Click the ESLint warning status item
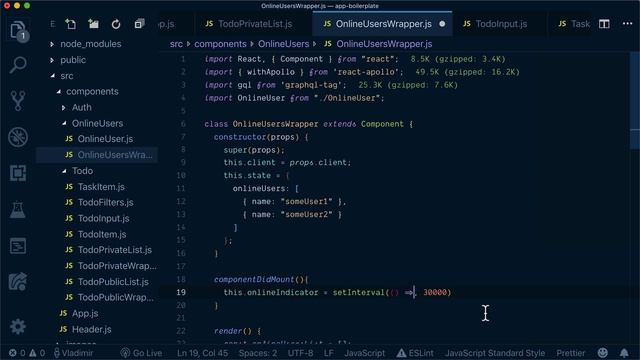This screenshot has width=640, height=360. 415,353
